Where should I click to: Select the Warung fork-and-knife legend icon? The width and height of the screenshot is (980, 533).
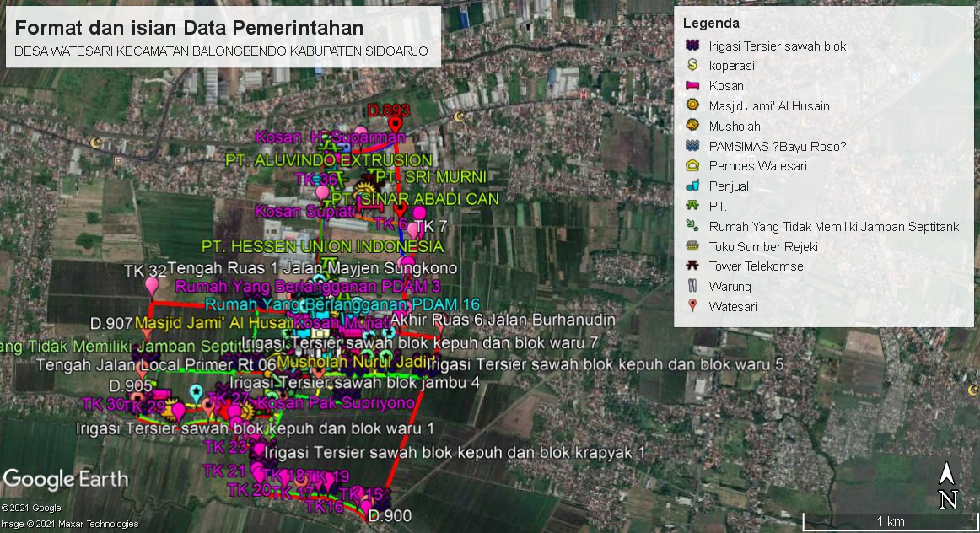(x=692, y=286)
